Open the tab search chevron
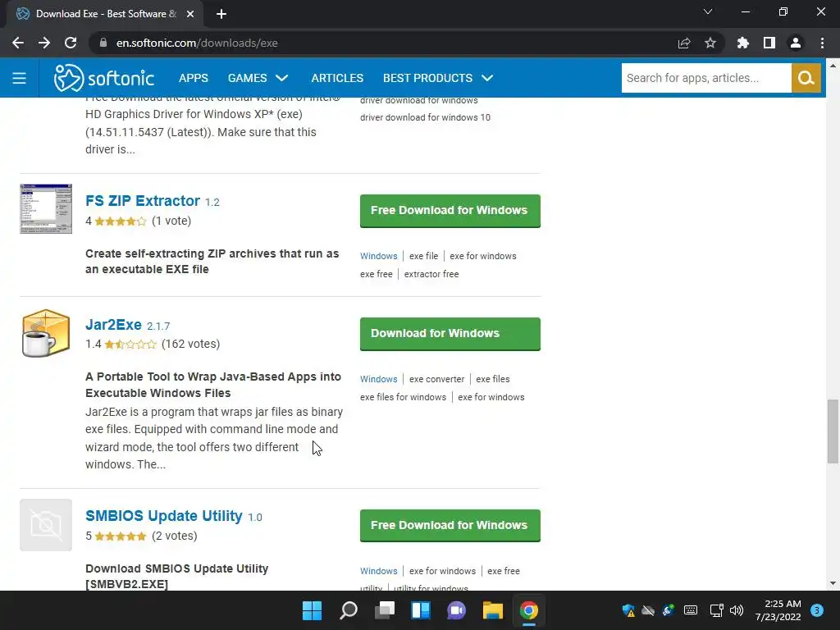The height and width of the screenshot is (630, 840). [x=708, y=11]
